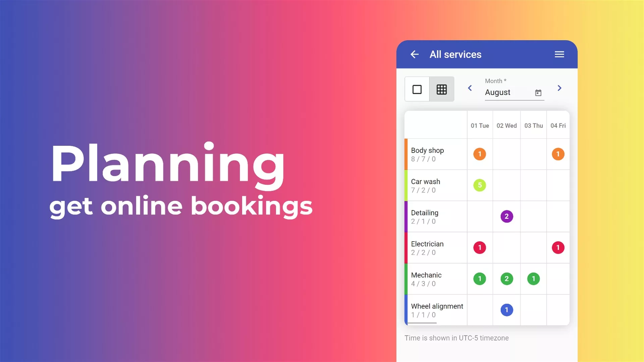This screenshot has width=644, height=362.
Task: Click the back arrow in the header
Action: [415, 54]
